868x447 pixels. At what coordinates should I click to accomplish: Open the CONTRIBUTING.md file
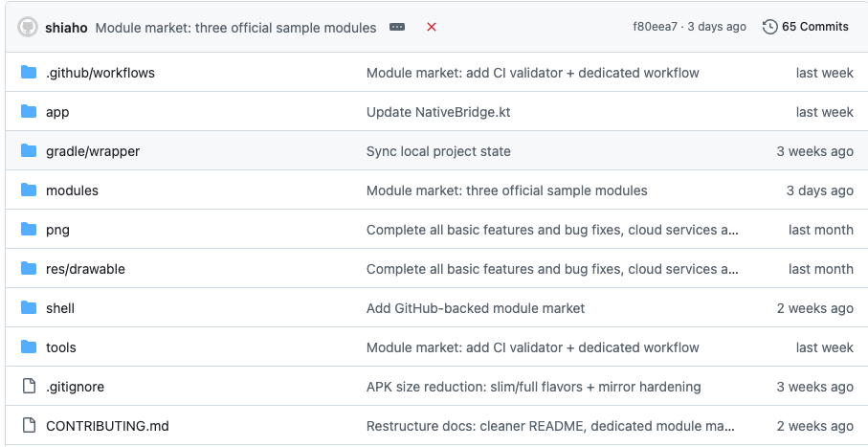[x=107, y=426]
